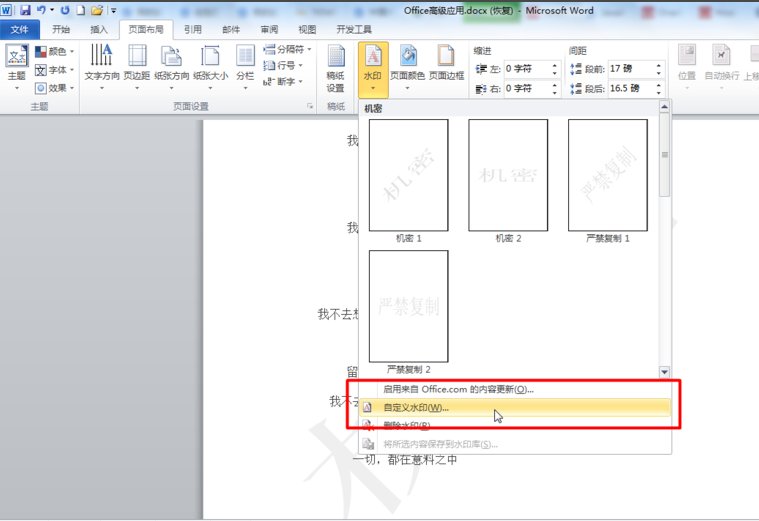Pick the 严禁复制 2 watermark preset

point(408,306)
